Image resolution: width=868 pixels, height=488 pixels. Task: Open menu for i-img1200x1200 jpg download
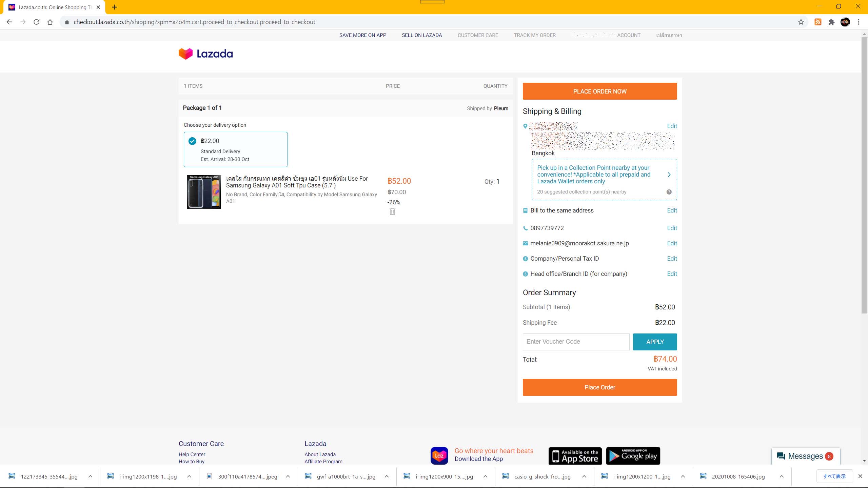pyautogui.click(x=683, y=476)
